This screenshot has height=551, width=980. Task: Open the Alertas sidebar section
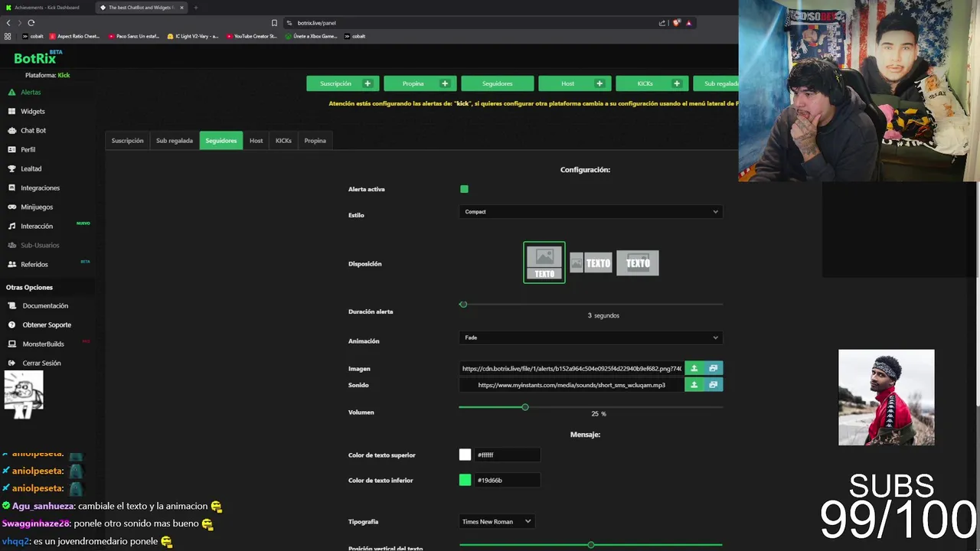pos(31,92)
